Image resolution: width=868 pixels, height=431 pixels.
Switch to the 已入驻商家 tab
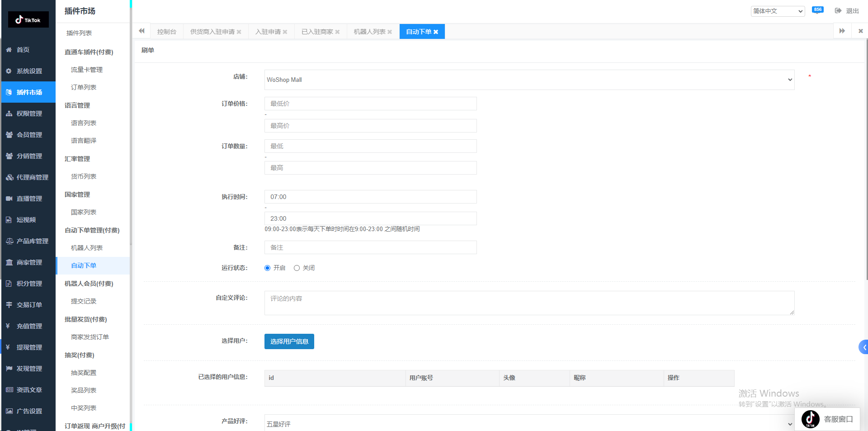[x=317, y=32]
